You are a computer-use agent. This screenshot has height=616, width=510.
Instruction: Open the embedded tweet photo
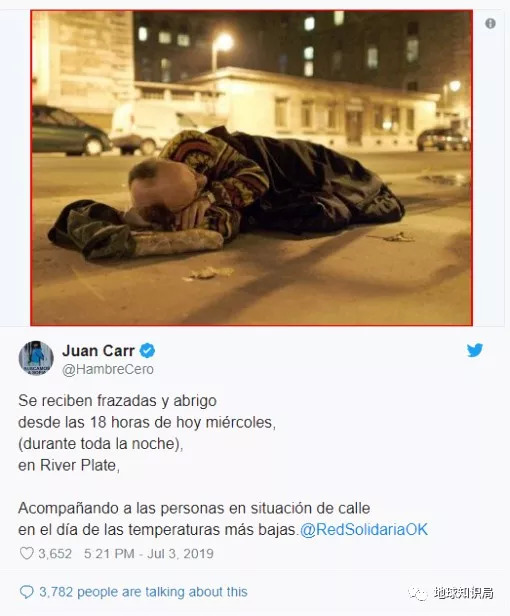pyautogui.click(x=251, y=168)
